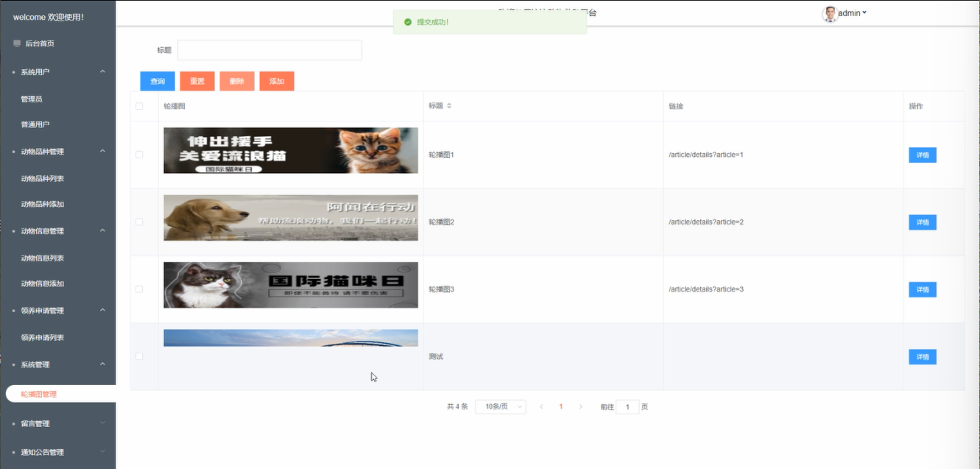Collapse the 领养申请管理 sidebar group
Image resolution: width=980 pixels, height=469 pixels.
57,310
